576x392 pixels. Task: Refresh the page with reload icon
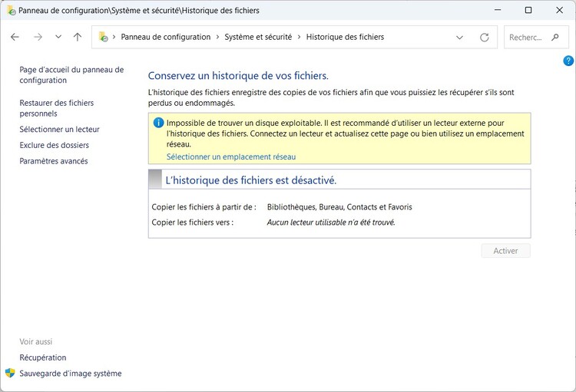tap(484, 37)
